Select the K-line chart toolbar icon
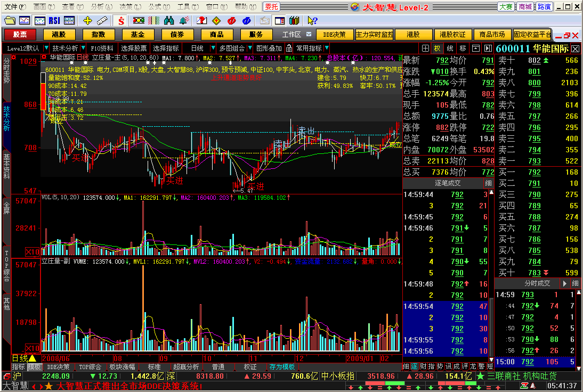The height and width of the screenshot is (392, 583). click(x=39, y=20)
